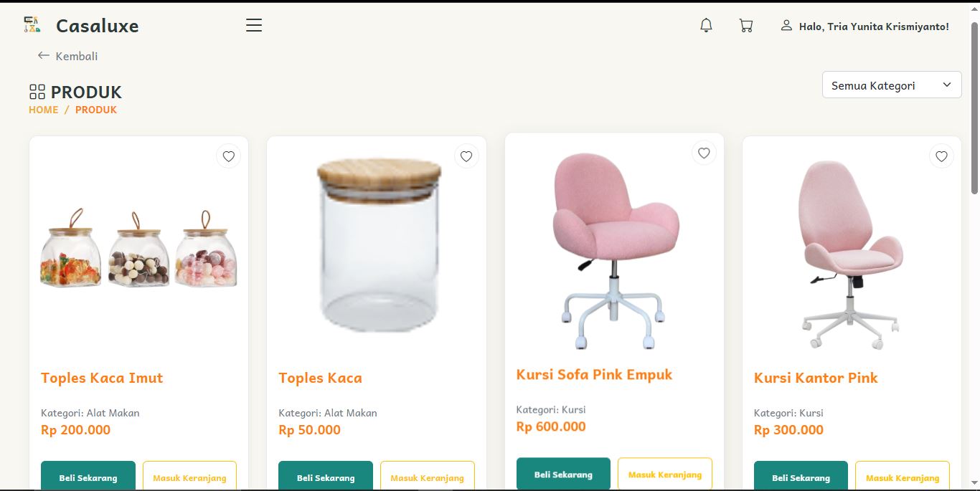Open the notifications bell icon

point(706,26)
